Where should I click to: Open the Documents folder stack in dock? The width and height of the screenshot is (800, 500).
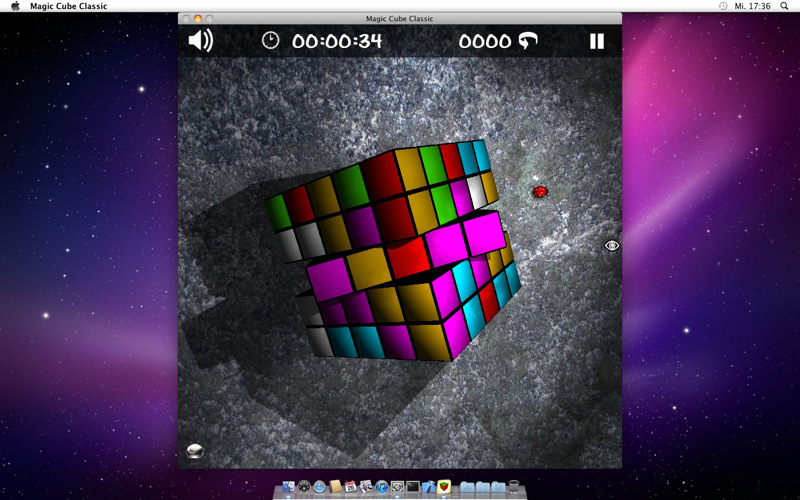click(x=483, y=487)
